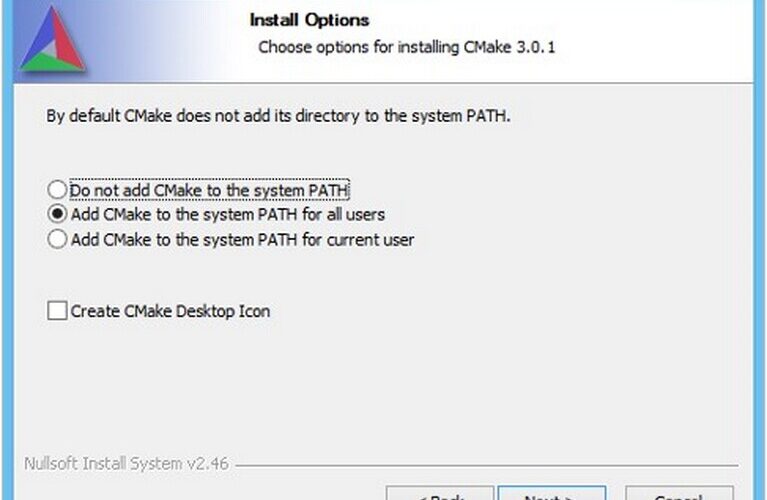Go back with the Back button

[x=440, y=493]
